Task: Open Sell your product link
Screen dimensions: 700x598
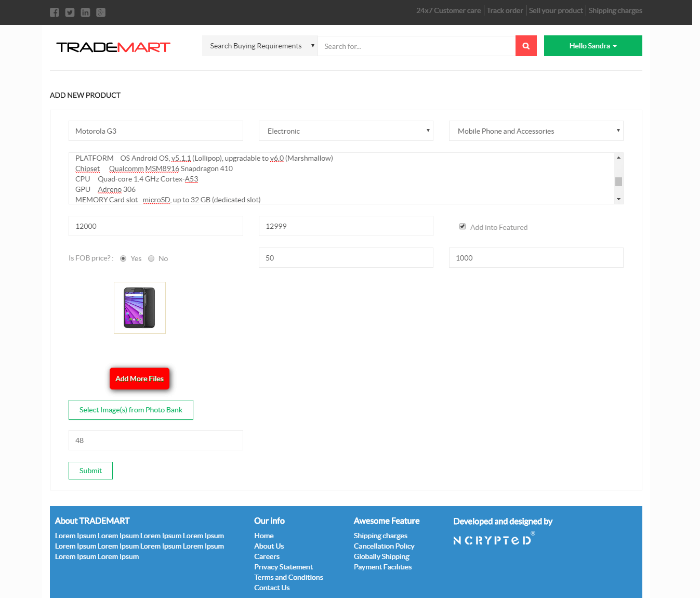Action: 556,10
